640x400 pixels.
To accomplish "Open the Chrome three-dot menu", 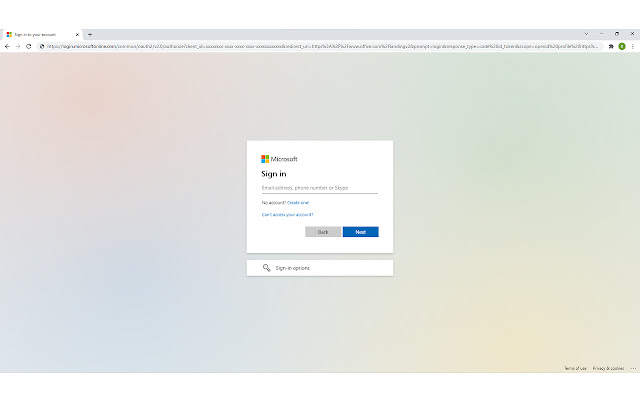I will click(633, 47).
